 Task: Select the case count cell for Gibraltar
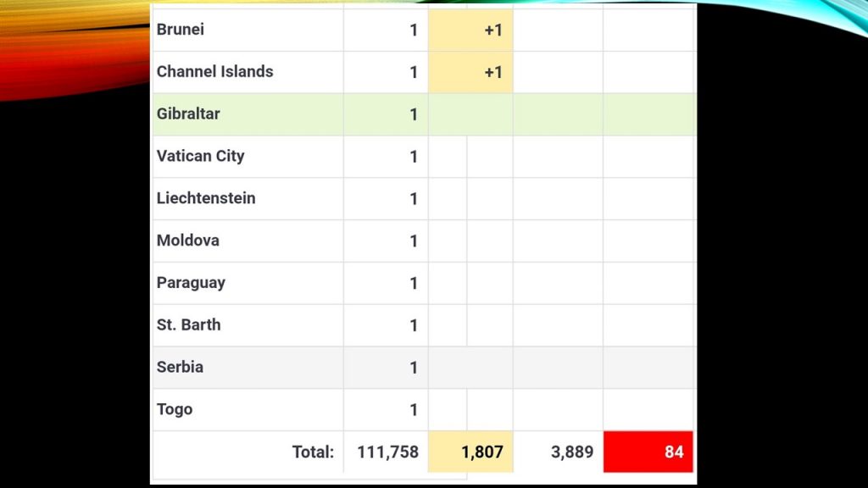[413, 115]
